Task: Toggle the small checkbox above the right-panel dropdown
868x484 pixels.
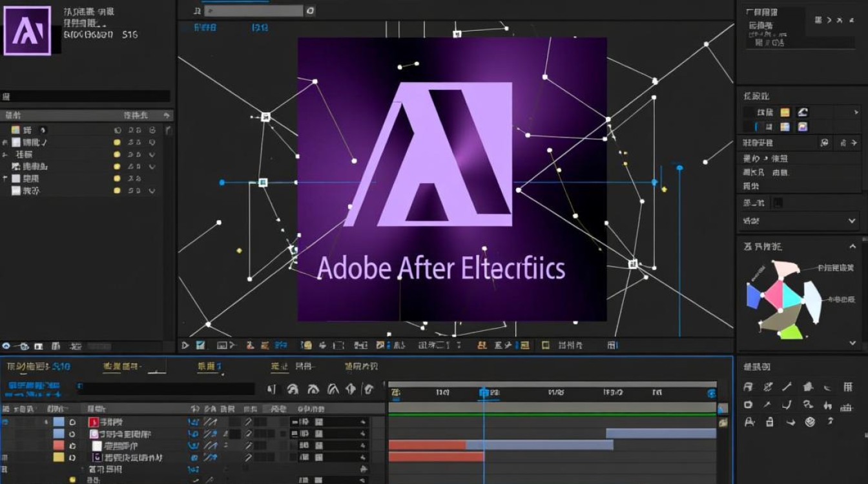Action: (x=779, y=203)
